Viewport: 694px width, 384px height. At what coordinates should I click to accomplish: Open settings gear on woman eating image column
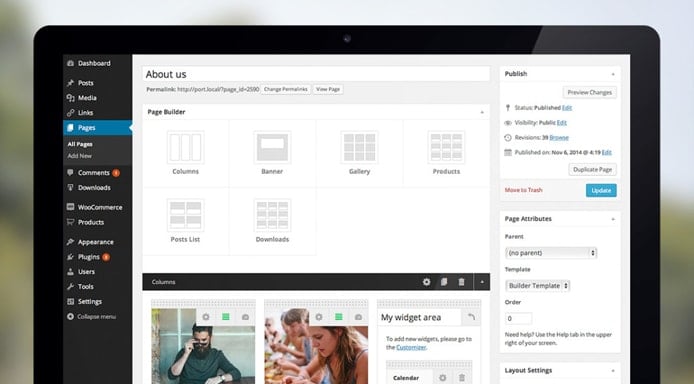319,317
